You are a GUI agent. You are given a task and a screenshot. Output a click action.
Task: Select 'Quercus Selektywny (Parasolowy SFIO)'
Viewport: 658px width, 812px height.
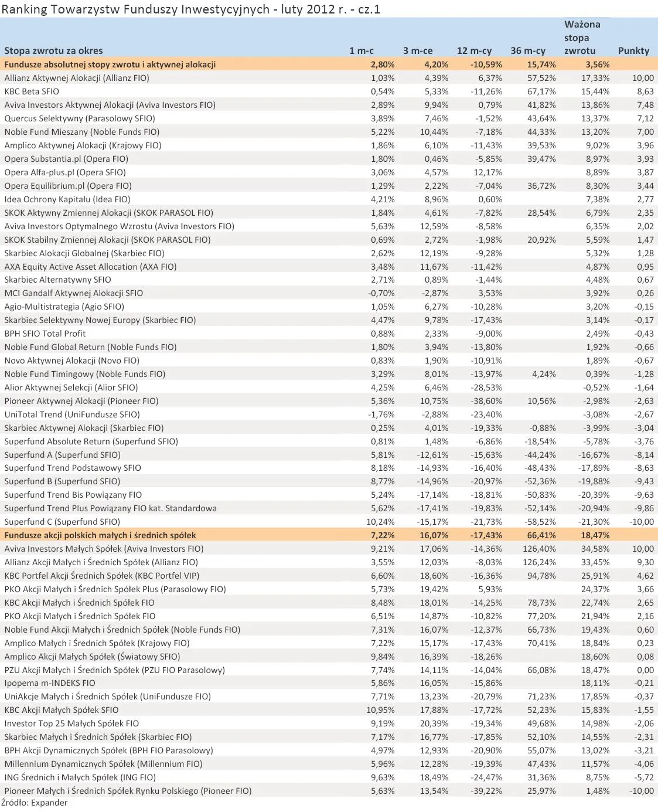click(x=80, y=118)
